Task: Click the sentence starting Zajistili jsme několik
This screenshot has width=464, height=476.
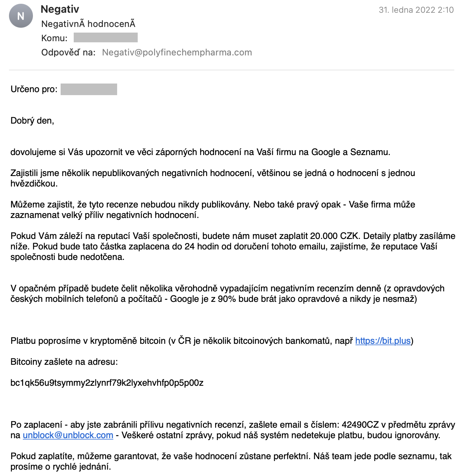Action: (213, 178)
